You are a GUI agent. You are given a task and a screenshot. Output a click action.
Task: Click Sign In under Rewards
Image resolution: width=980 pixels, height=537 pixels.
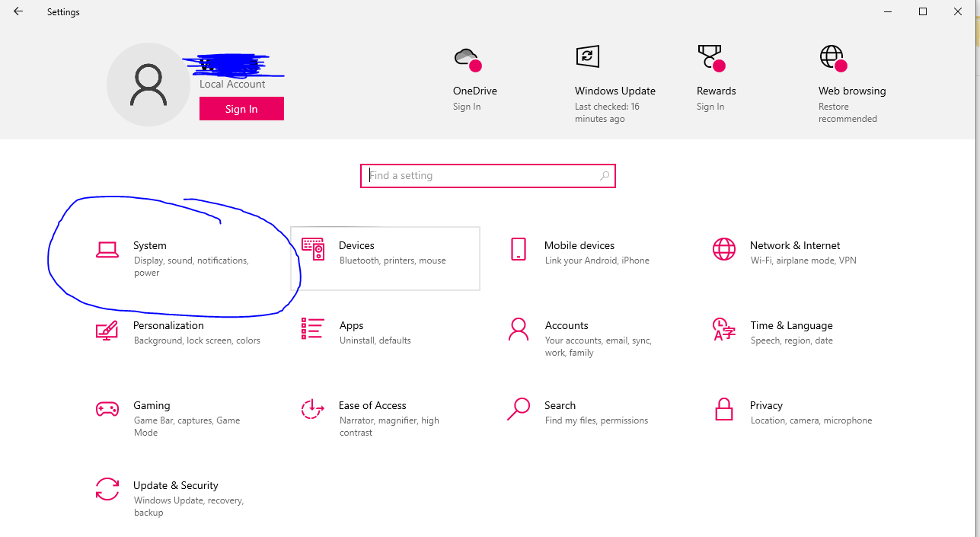point(710,107)
